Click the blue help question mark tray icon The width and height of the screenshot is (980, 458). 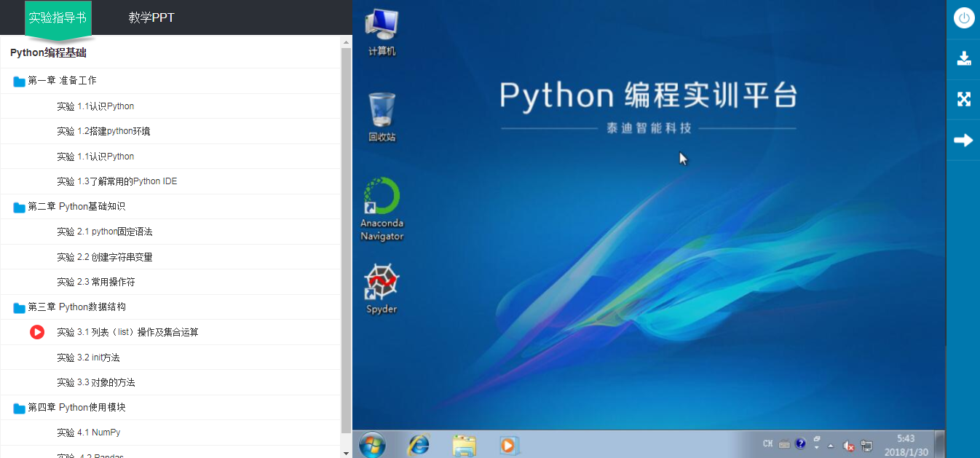point(800,444)
